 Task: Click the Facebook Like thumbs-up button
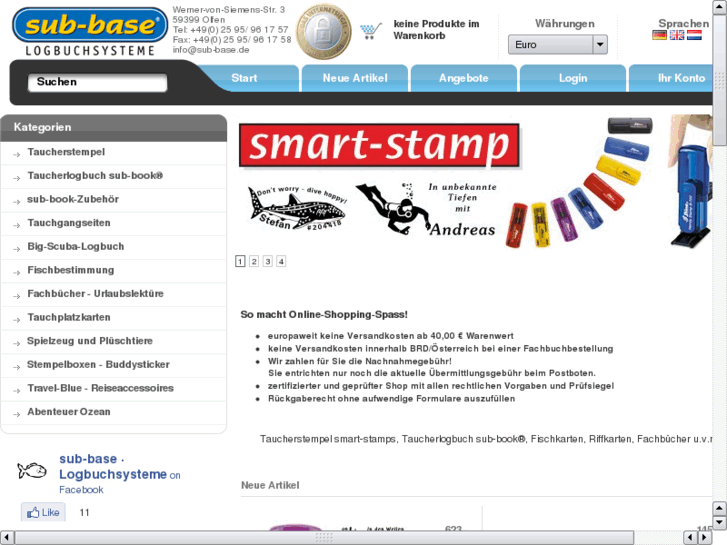point(43,512)
